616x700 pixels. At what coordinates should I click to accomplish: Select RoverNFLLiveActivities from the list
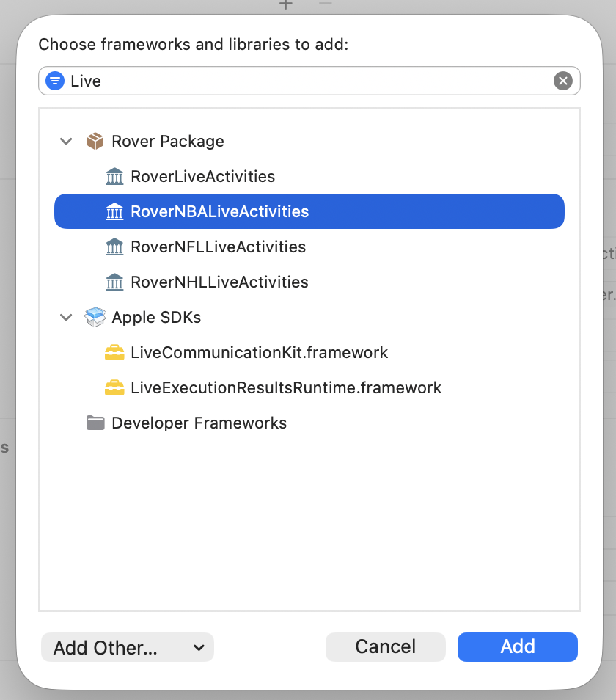click(x=218, y=247)
